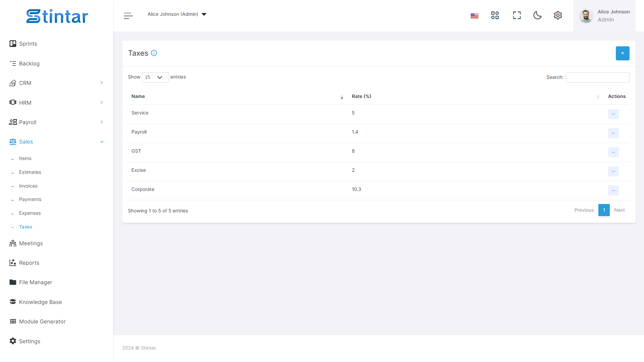The image size is (644, 362).
Task: Open Invoices under Sales
Action: tap(28, 186)
